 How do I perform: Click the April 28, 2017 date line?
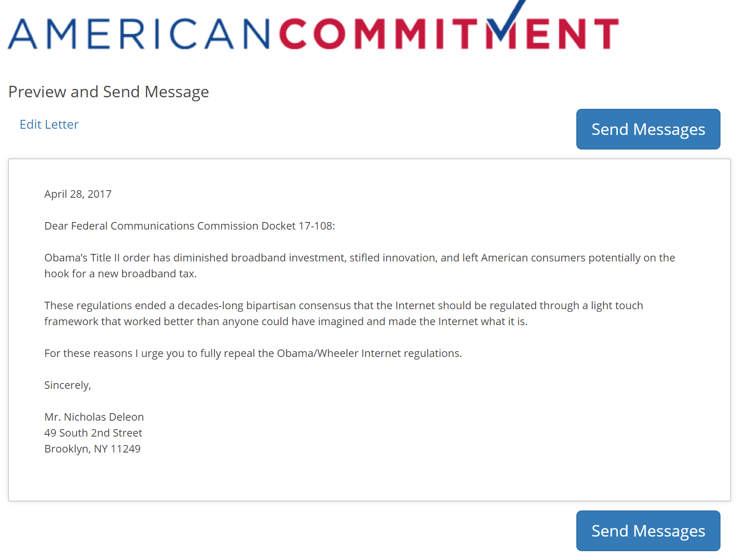pyautogui.click(x=78, y=194)
